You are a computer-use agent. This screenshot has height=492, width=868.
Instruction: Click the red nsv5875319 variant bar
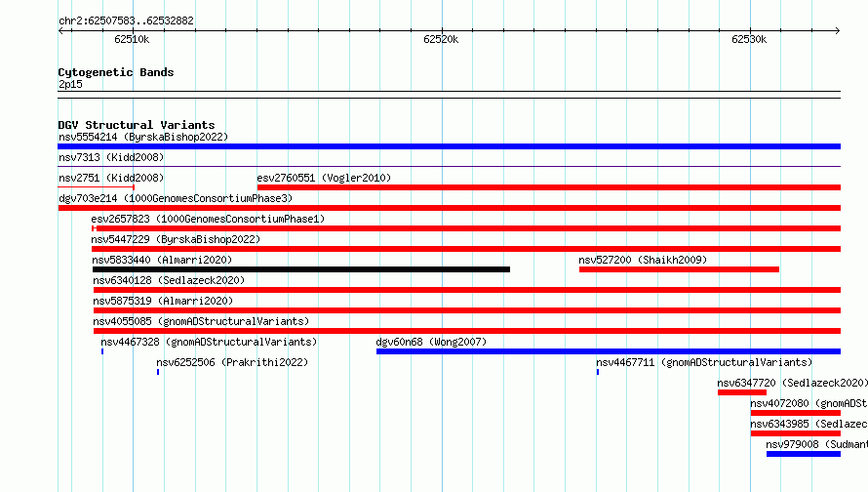tap(467, 310)
